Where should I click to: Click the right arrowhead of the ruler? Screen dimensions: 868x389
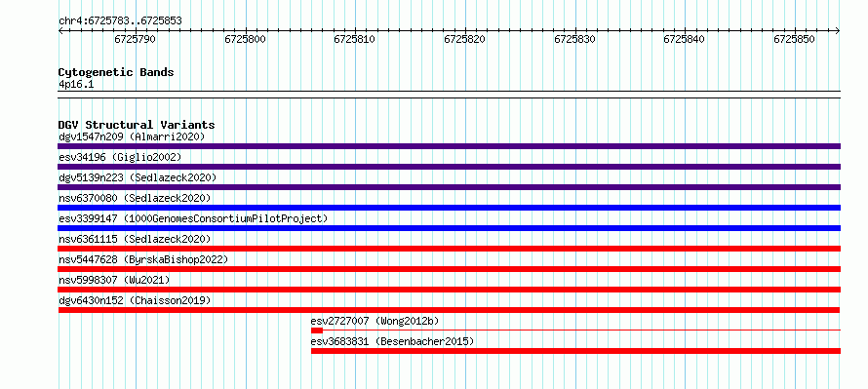(x=838, y=31)
